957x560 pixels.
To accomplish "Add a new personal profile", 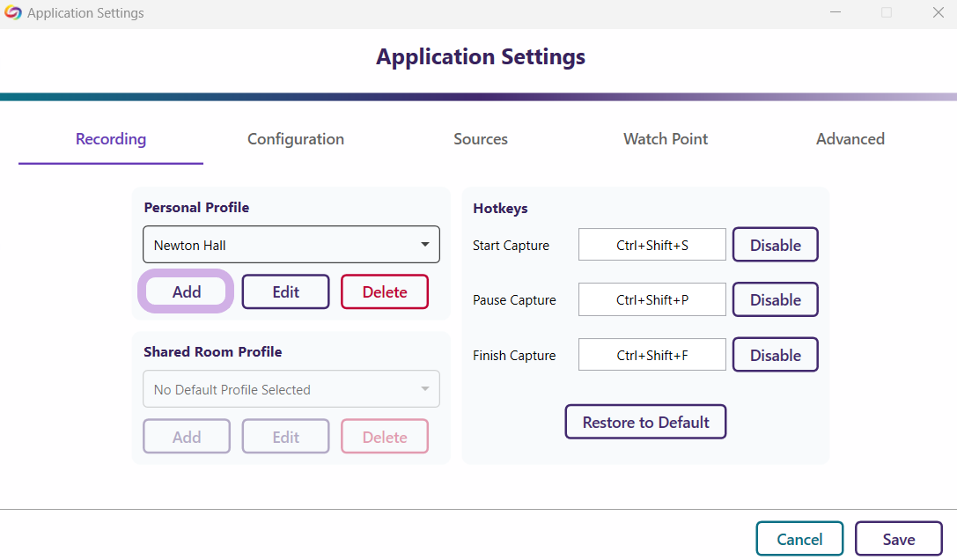I will click(187, 292).
